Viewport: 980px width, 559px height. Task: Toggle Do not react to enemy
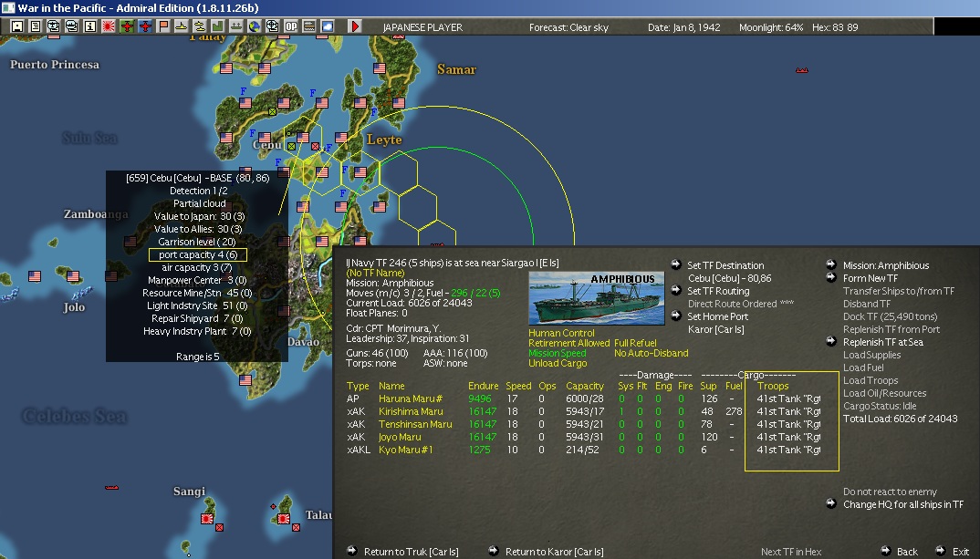tap(890, 492)
